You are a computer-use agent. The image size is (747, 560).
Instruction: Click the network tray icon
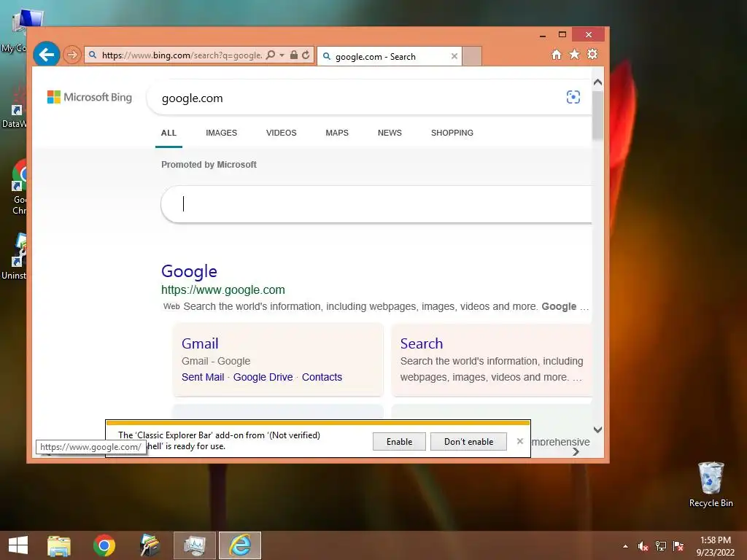tap(661, 546)
